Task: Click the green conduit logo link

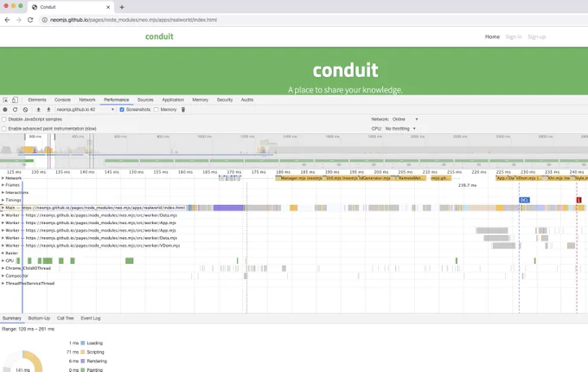Action: coord(159,36)
